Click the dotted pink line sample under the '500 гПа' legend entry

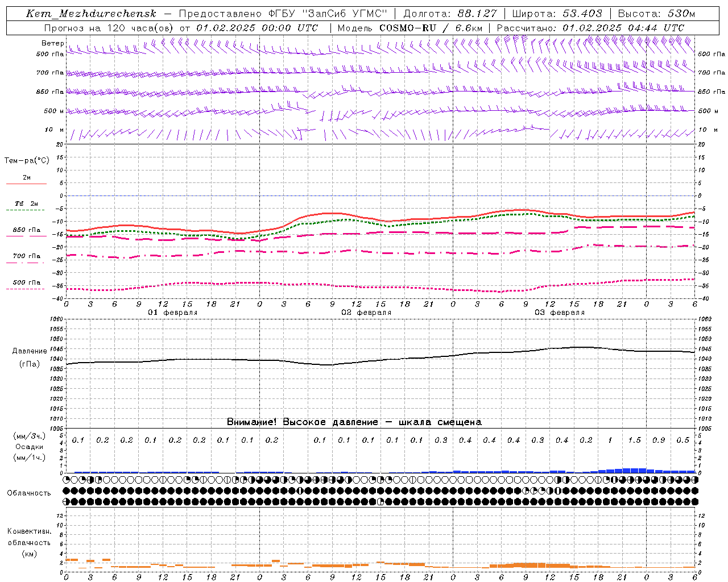coord(26,289)
